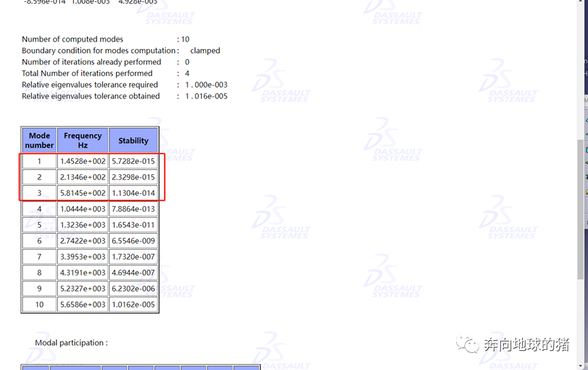Click stability value 5.7282e-015
The height and width of the screenshot is (370, 588).
click(x=133, y=161)
